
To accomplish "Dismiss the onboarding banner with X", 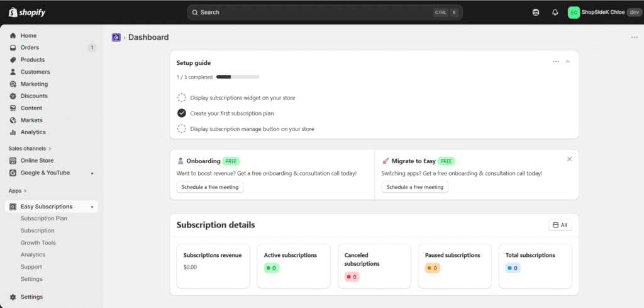I will (569, 159).
